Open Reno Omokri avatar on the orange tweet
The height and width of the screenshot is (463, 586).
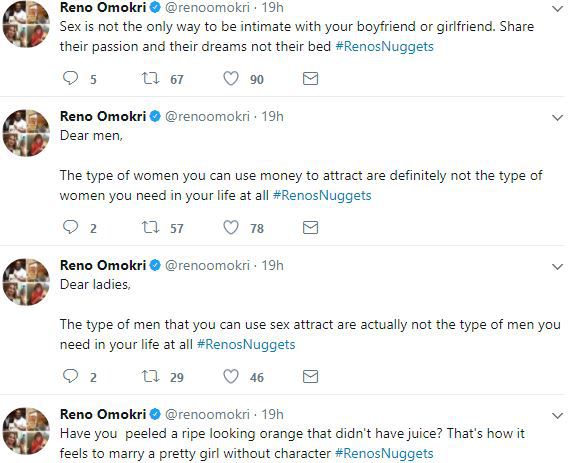(26, 431)
